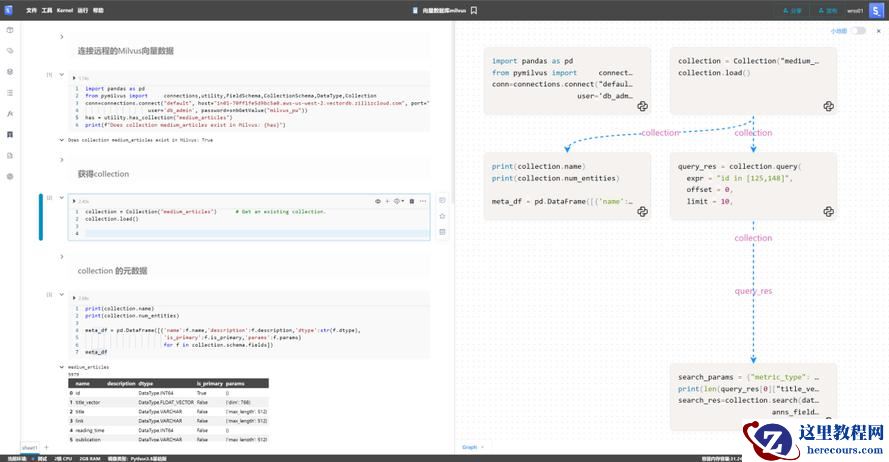The image size is (889, 462).
Task: Delete the active cell using trash icon
Action: tap(412, 201)
